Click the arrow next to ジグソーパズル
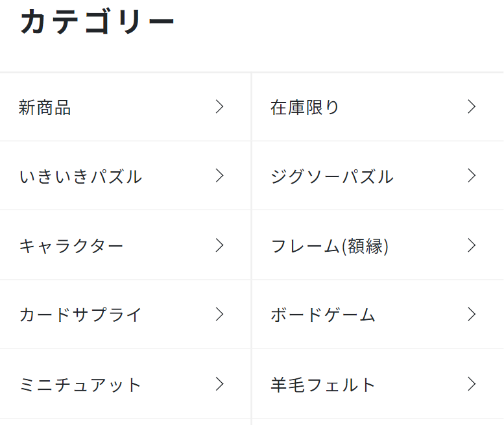The image size is (504, 425). [472, 176]
